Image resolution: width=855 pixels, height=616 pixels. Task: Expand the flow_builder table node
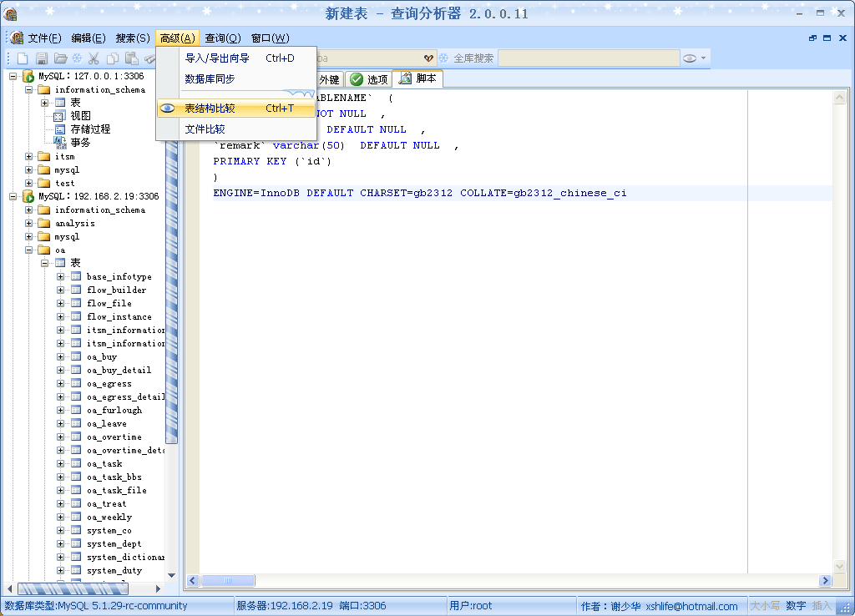[60, 290]
